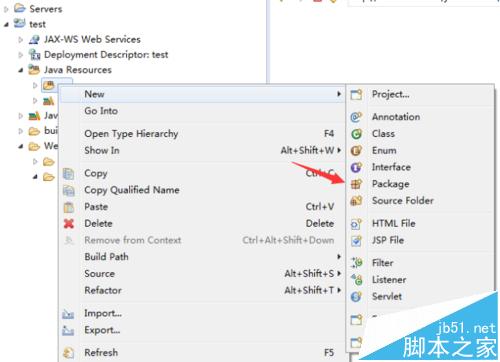Image resolution: width=500 pixels, height=362 pixels.
Task: Click the Copy icon in the menu
Action: click(x=68, y=174)
